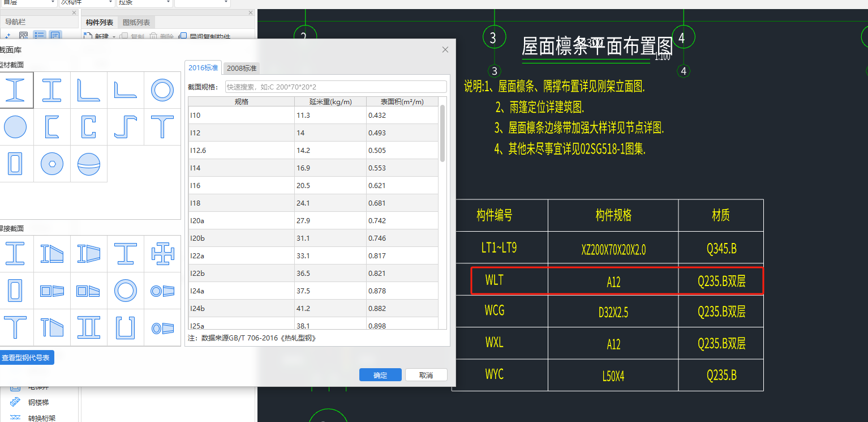Click the L50X4 cell in the drawing table
868x422 pixels.
pos(613,375)
